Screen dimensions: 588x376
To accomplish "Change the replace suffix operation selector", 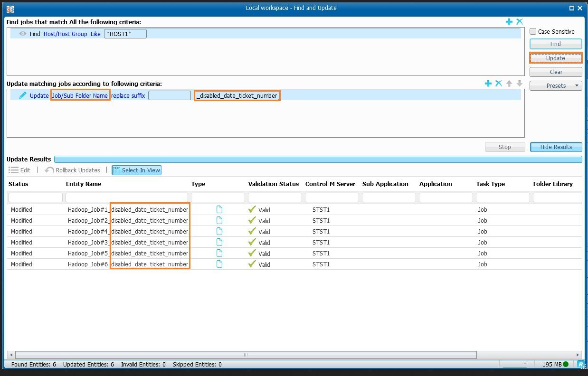I will (128, 96).
